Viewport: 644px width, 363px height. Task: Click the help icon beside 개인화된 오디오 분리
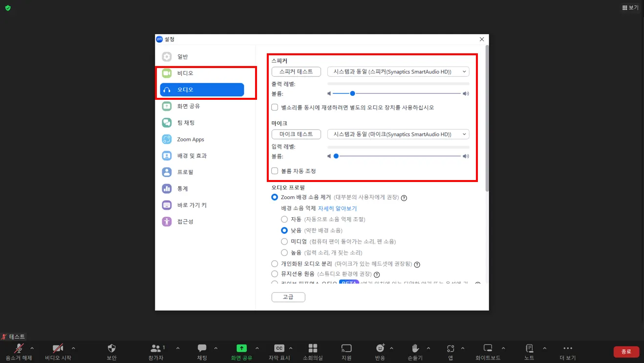(x=417, y=265)
